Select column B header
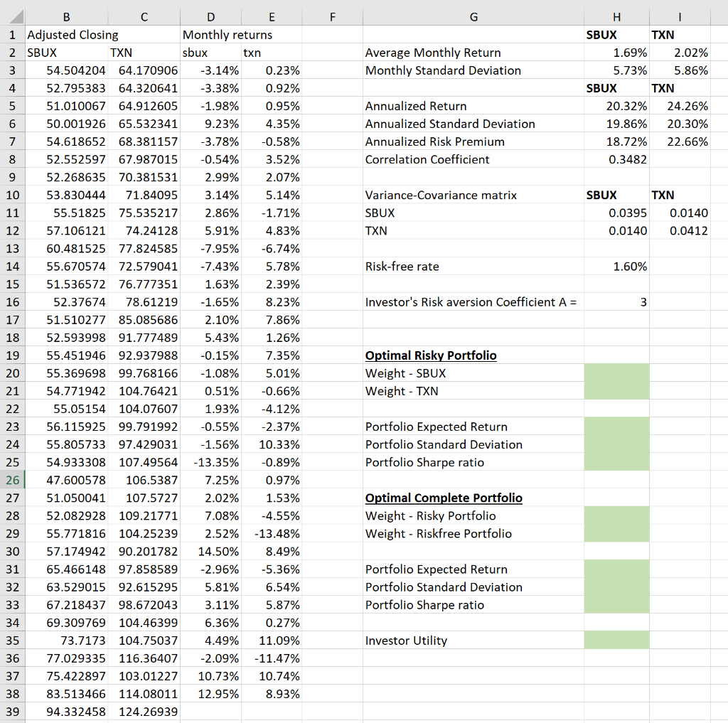728x723 pixels. pos(66,16)
